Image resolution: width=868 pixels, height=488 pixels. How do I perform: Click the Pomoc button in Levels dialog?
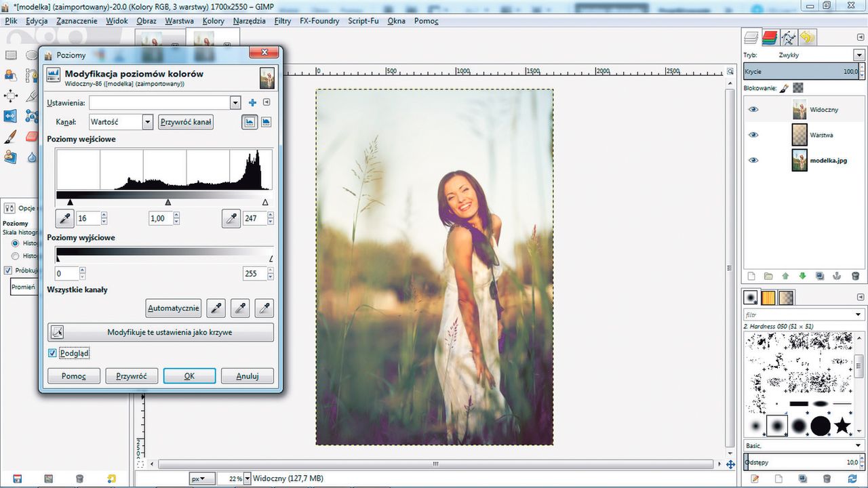tap(74, 375)
